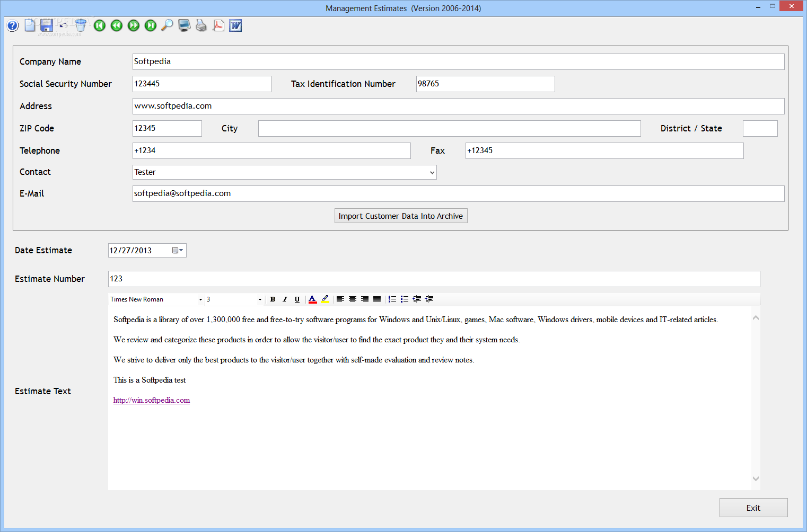The image size is (807, 532).
Task: Export the estimate to PDF
Action: coord(218,25)
